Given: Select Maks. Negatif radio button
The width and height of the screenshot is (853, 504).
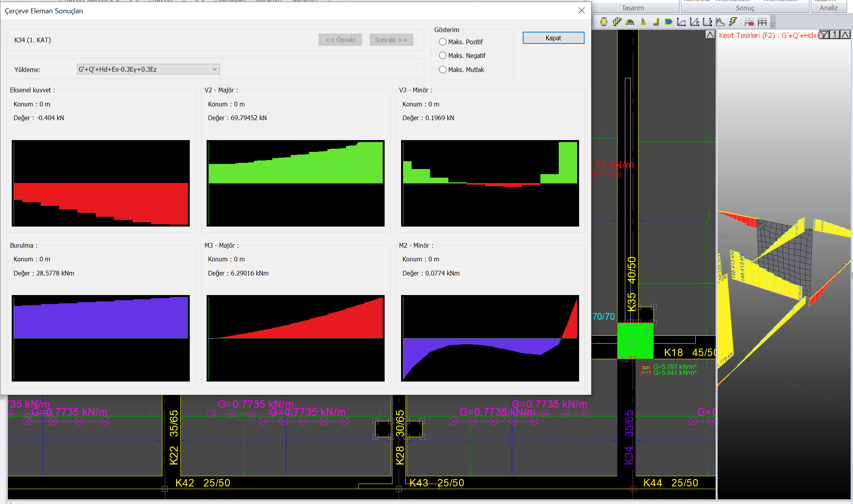Looking at the screenshot, I should pos(443,56).
